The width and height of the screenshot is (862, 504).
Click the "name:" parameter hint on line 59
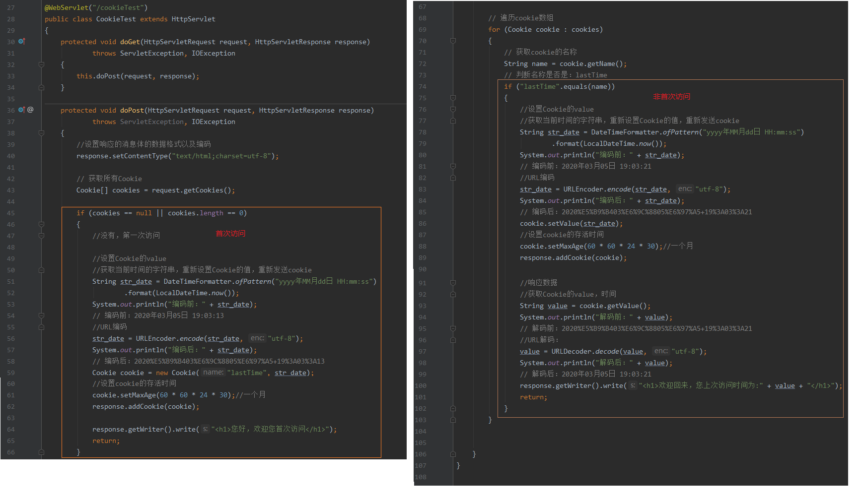[213, 373]
